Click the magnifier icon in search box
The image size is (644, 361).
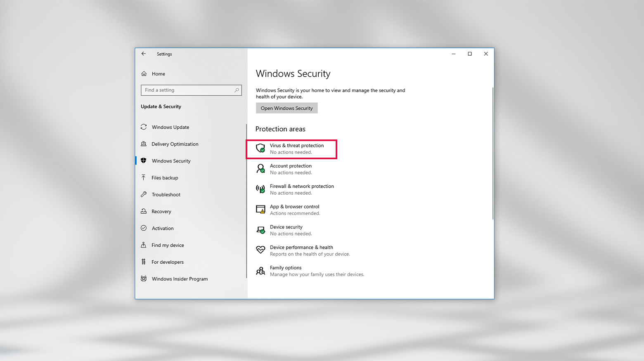(x=237, y=90)
